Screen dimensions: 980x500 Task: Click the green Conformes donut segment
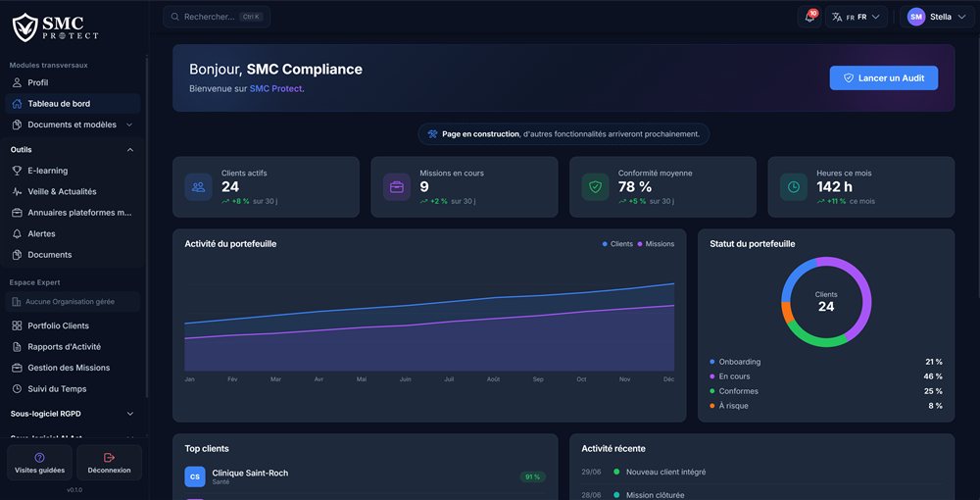click(x=815, y=339)
